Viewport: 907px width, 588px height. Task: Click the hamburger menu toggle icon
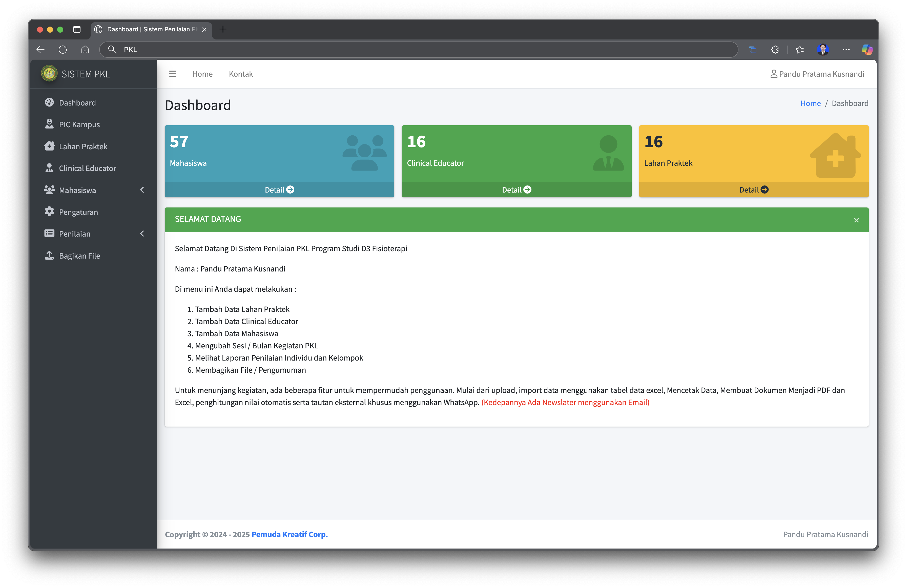[172, 74]
